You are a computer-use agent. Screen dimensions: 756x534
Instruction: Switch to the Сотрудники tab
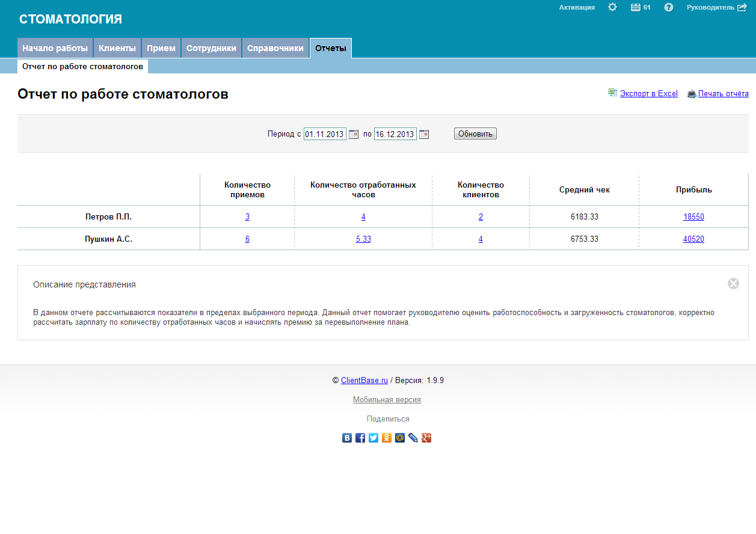point(211,48)
